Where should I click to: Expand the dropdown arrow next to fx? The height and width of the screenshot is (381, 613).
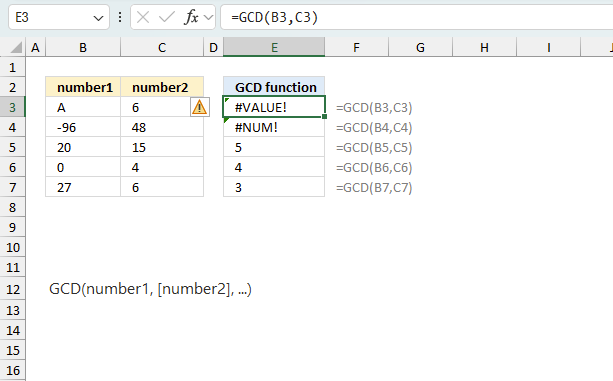(x=208, y=17)
